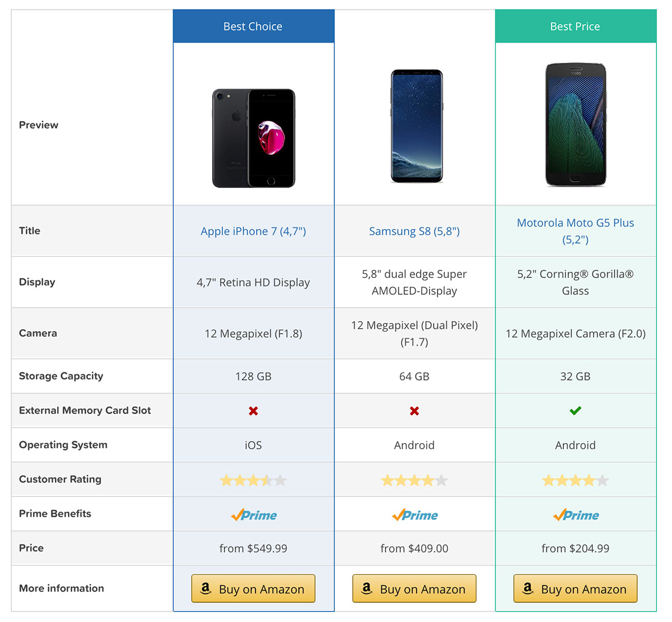The height and width of the screenshot is (622, 672).
Task: Buy the iPhone 7 on Amazon
Action: coord(253,588)
